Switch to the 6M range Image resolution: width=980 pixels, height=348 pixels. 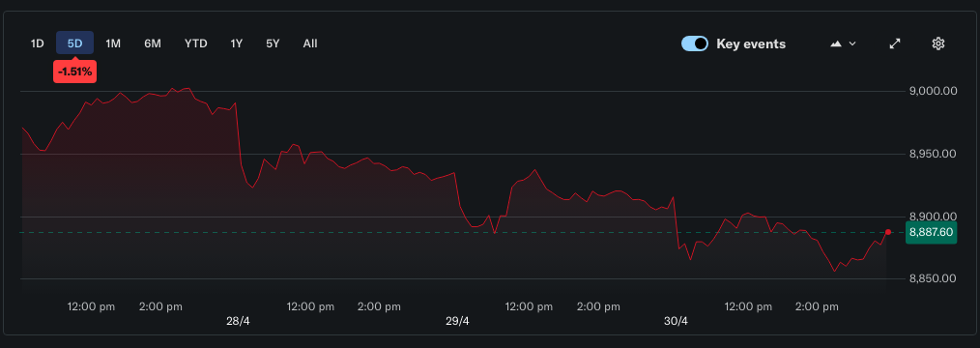153,43
